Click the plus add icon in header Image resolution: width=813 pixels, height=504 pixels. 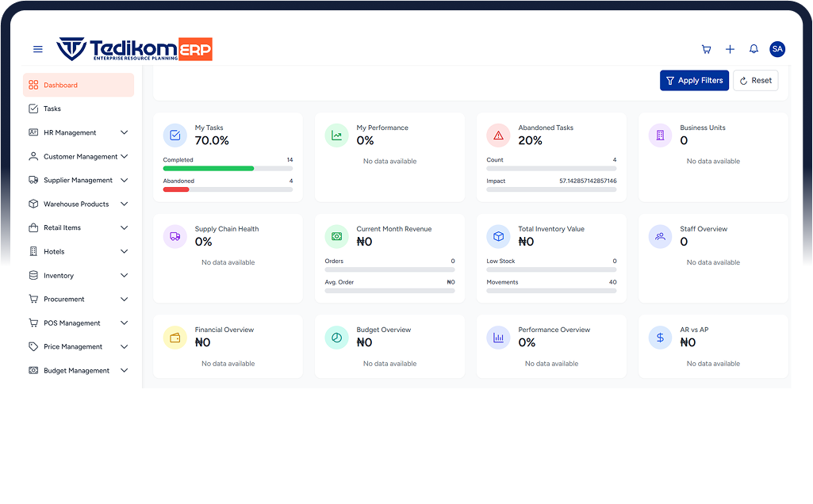[730, 49]
